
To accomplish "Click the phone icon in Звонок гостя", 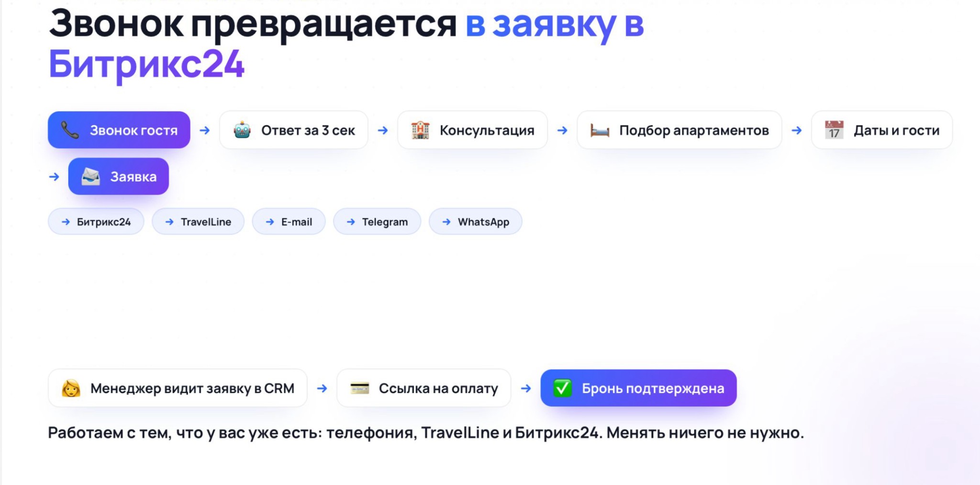I will pos(70,130).
